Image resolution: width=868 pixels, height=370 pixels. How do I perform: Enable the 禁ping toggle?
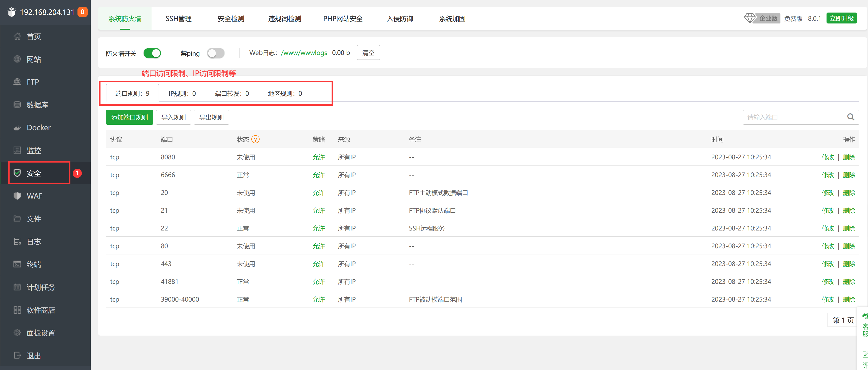[x=216, y=53]
